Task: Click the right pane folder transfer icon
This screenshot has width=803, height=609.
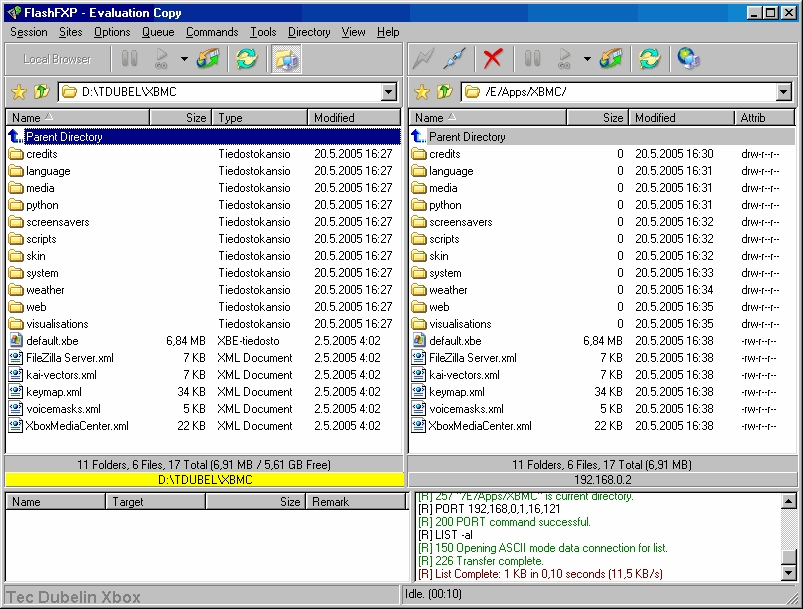Action: click(x=611, y=59)
